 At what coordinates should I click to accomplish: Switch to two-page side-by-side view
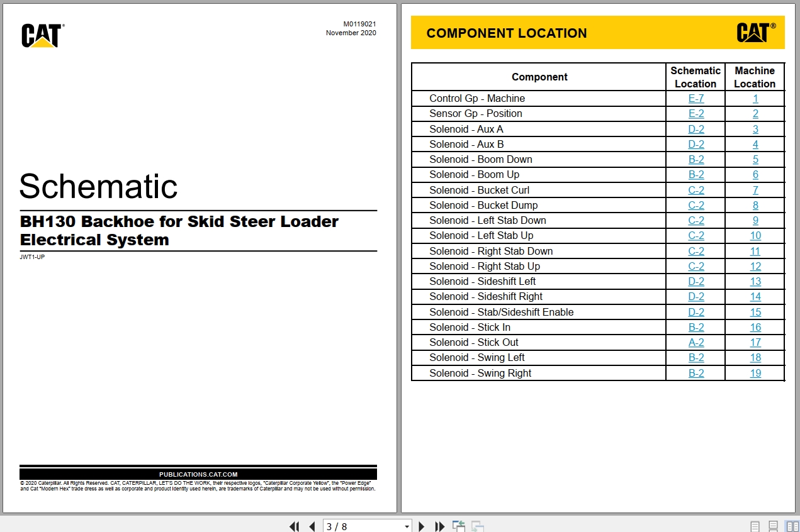[x=792, y=526]
